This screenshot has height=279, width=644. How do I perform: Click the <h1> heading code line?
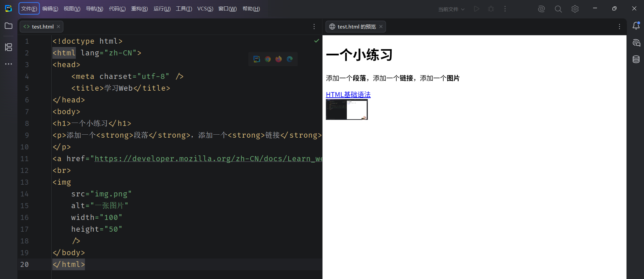(x=92, y=124)
